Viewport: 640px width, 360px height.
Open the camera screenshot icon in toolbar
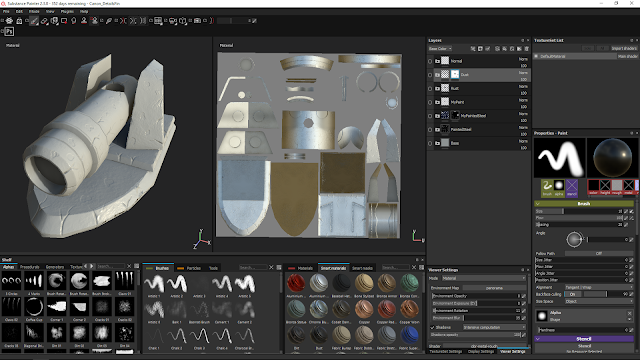pyautogui.click(x=198, y=21)
